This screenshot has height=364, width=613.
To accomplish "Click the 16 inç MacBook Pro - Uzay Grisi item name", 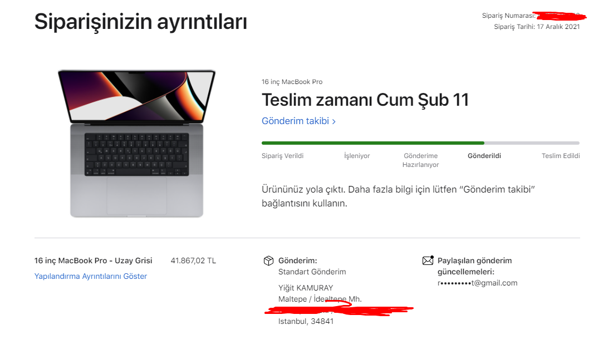I will 94,261.
